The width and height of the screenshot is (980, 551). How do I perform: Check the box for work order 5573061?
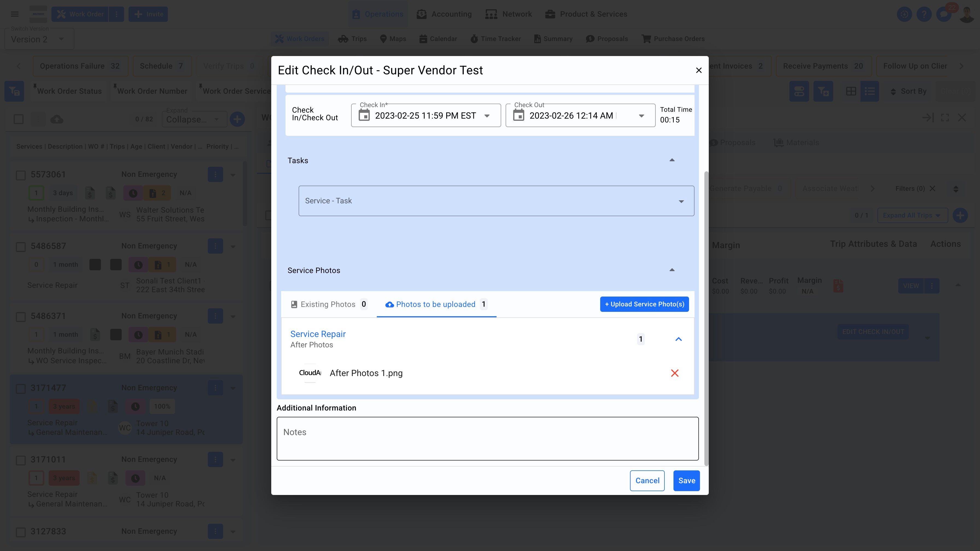click(x=21, y=175)
